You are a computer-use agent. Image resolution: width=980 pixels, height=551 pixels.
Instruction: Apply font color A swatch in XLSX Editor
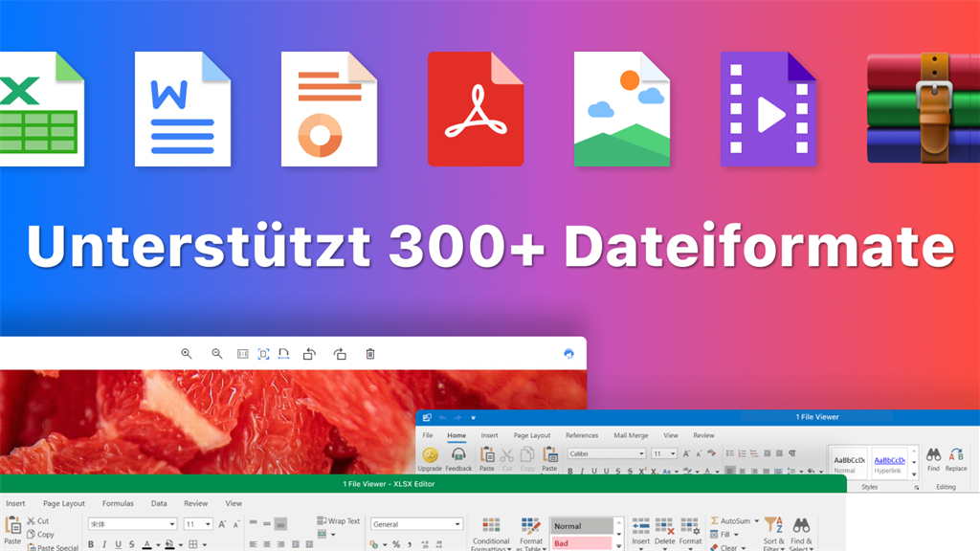(146, 544)
